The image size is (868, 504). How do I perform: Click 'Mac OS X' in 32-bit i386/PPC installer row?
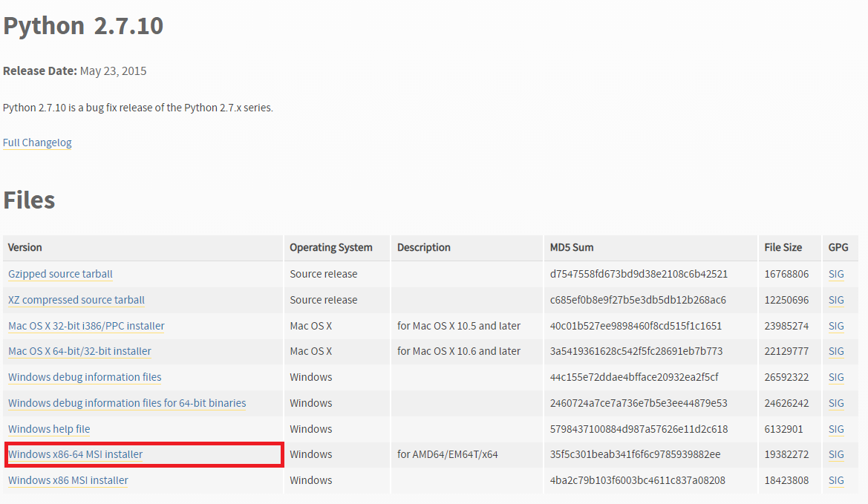[310, 326]
